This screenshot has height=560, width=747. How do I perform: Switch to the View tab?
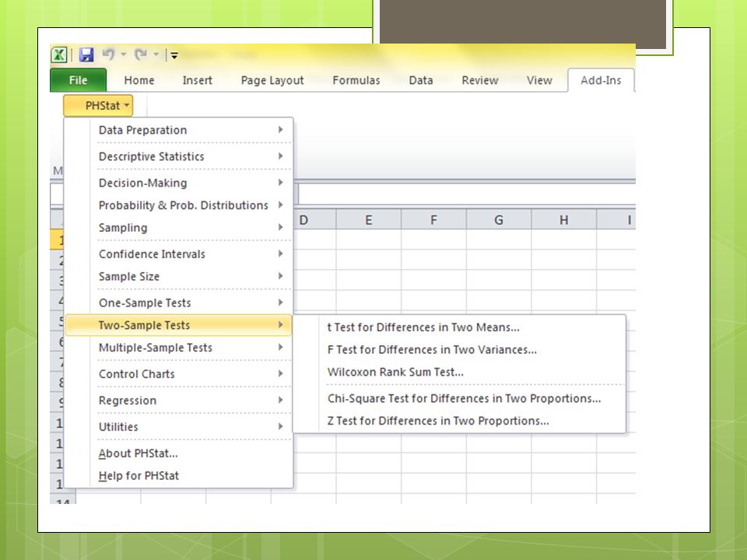pyautogui.click(x=539, y=80)
